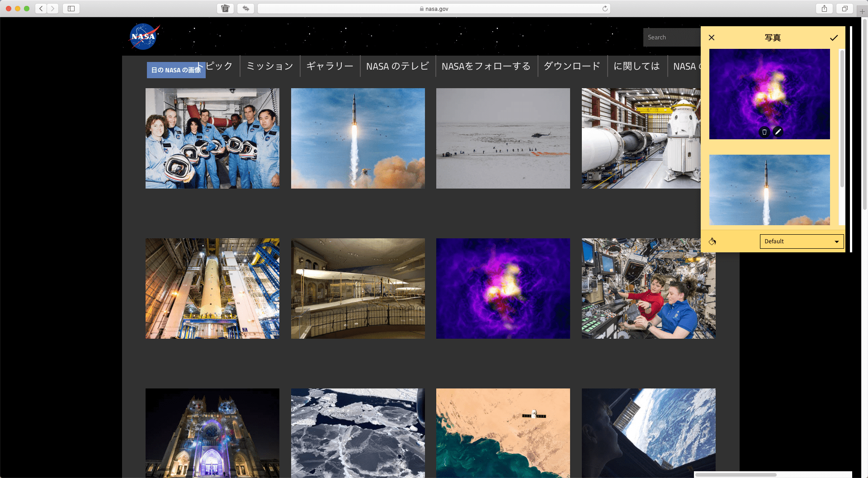Select the purple nebula photo in the 写真 panel

[769, 94]
